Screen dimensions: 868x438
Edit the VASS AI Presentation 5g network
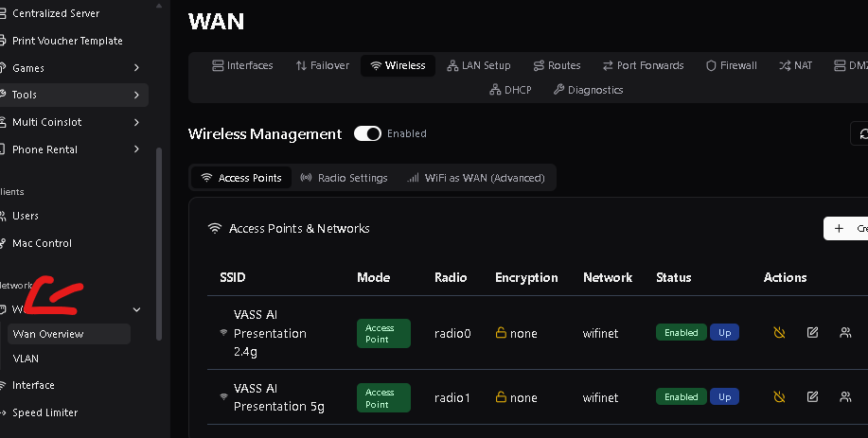click(812, 396)
